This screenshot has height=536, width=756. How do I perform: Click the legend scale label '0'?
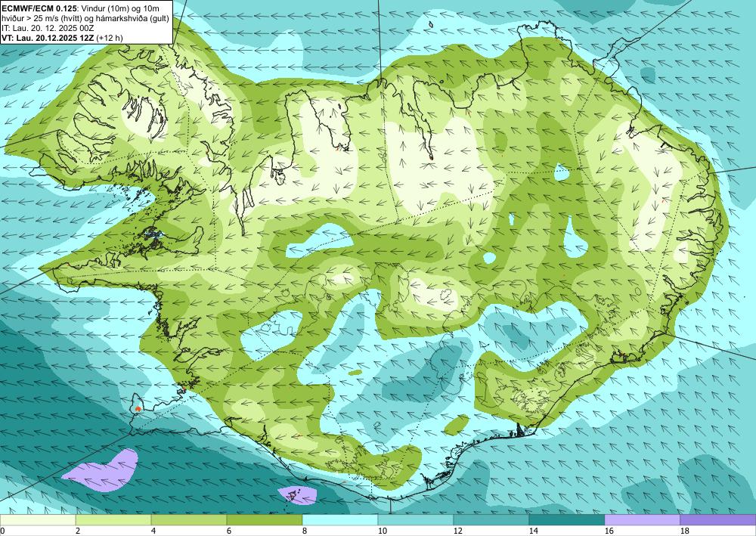tap(2, 531)
